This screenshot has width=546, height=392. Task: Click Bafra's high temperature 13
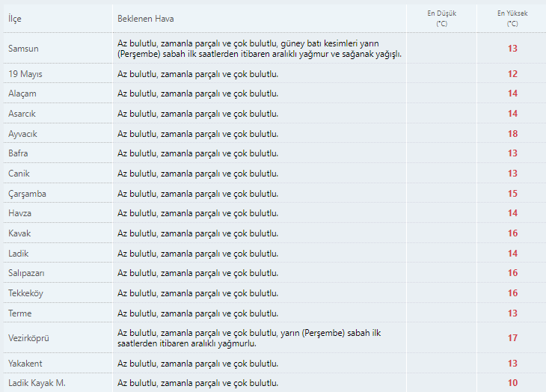click(x=512, y=153)
